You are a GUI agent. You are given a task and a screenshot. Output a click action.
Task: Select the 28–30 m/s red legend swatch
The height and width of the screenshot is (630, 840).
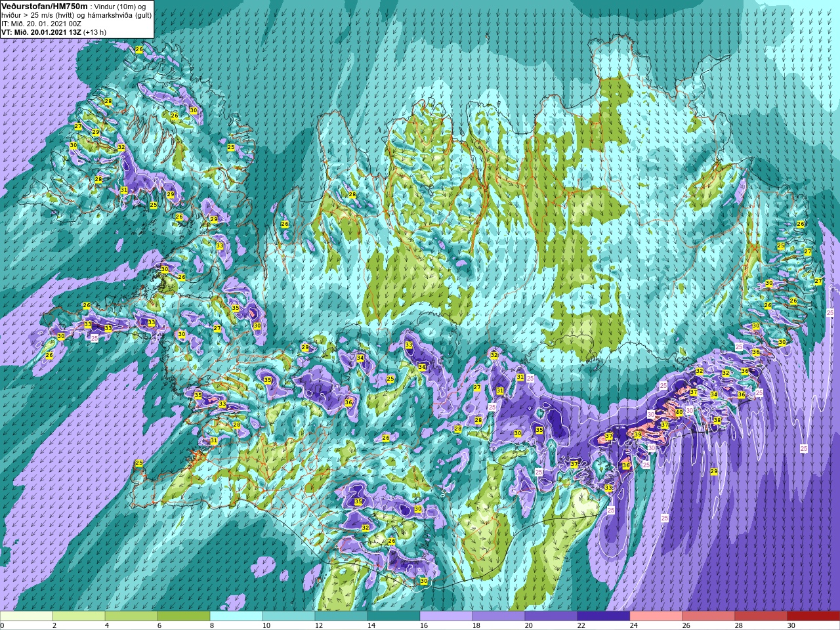click(761, 616)
